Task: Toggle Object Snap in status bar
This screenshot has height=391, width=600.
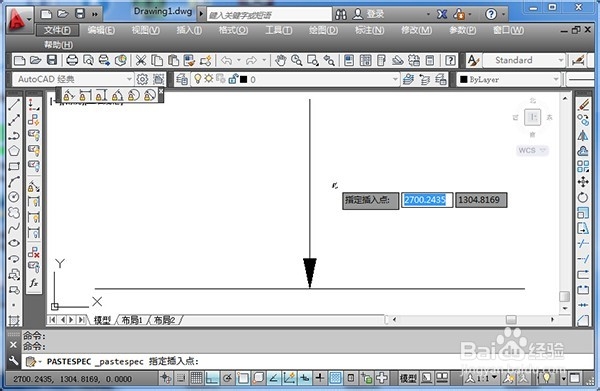Action: point(243,378)
